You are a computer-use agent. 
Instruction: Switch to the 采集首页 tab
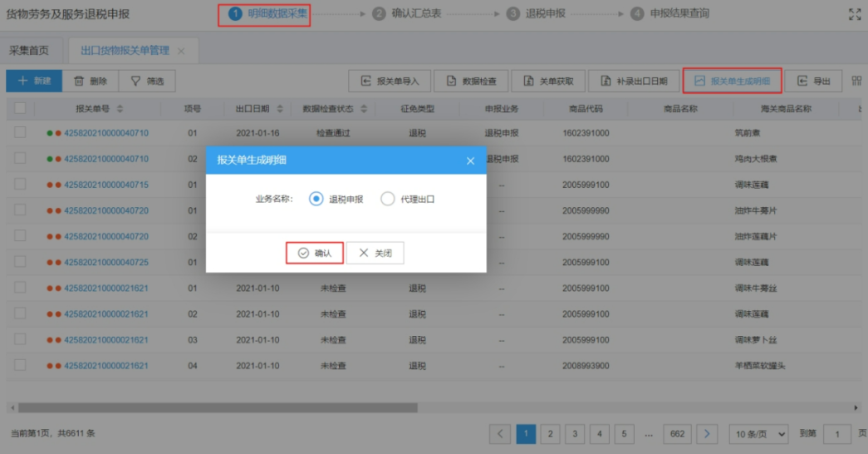point(29,51)
